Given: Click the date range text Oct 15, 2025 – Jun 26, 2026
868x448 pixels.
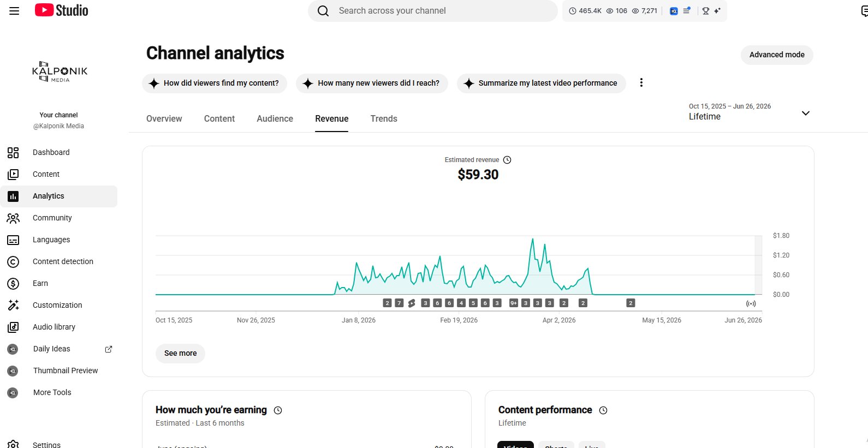Looking at the screenshot, I should [730, 106].
